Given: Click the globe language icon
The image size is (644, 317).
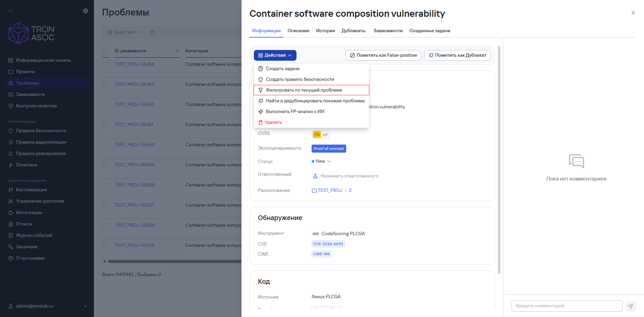Looking at the screenshot, I should point(86,11).
